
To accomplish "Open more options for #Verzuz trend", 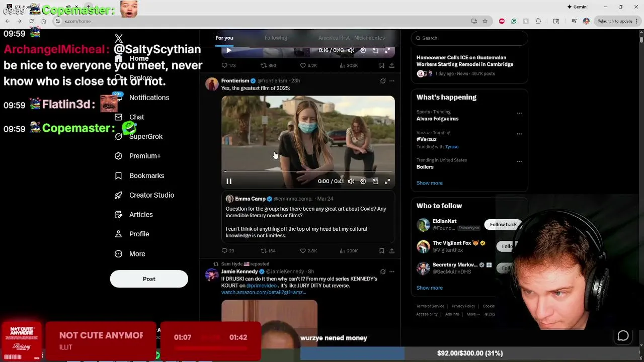I will pos(519,134).
